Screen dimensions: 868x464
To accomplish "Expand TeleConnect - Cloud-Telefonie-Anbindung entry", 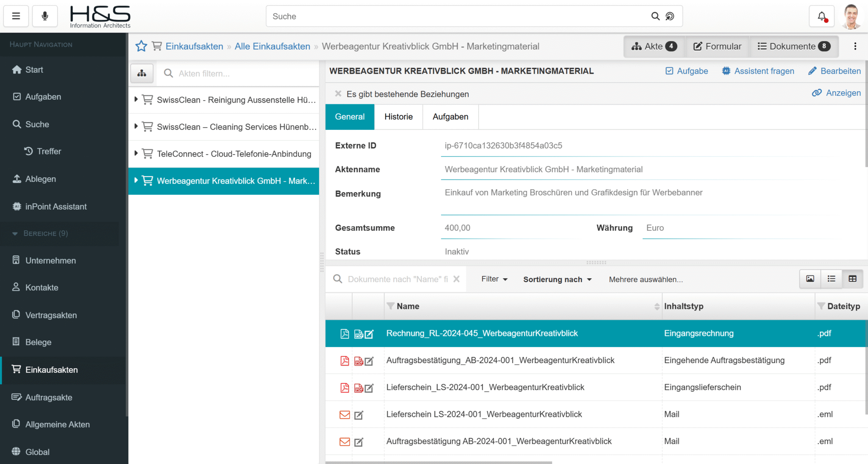I will [136, 153].
